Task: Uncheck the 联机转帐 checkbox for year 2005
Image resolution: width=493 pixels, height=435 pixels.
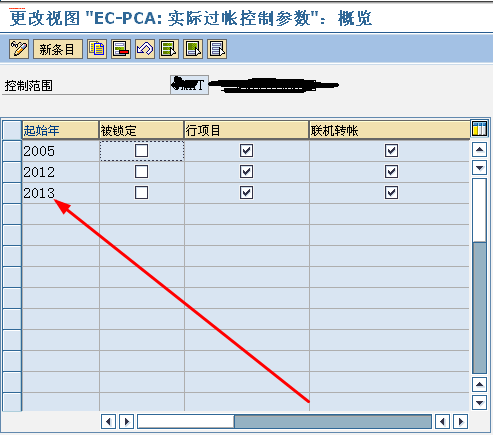Action: (x=391, y=151)
